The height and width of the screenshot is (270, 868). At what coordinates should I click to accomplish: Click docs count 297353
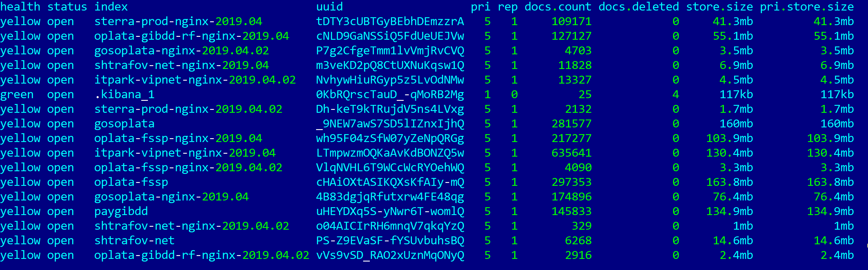tap(572, 182)
